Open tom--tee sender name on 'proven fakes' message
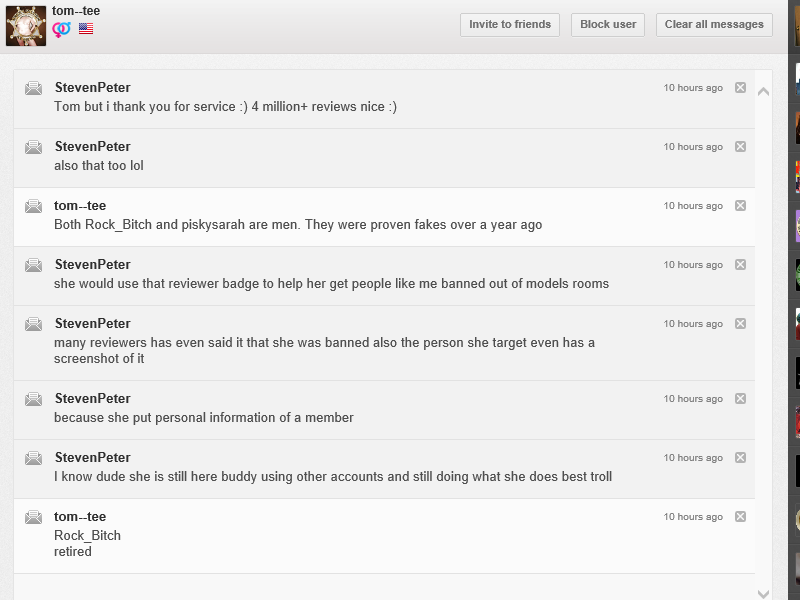Screen dimensions: 800x600 tap(80, 206)
